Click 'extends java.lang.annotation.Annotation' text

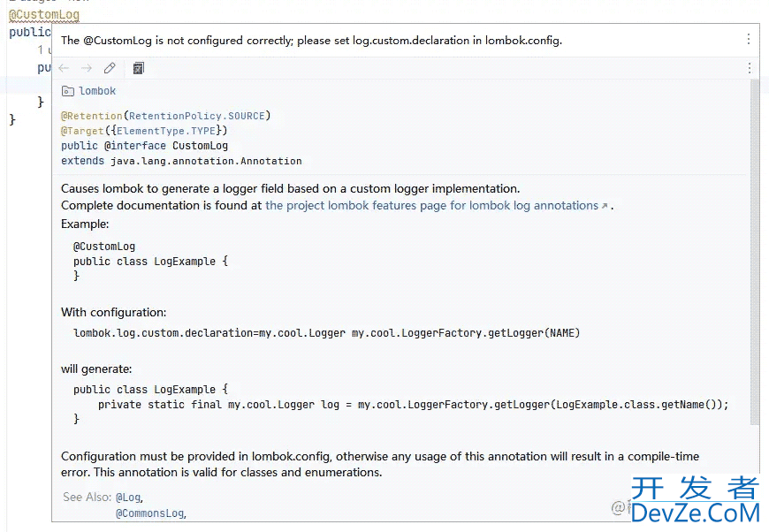coord(181,161)
